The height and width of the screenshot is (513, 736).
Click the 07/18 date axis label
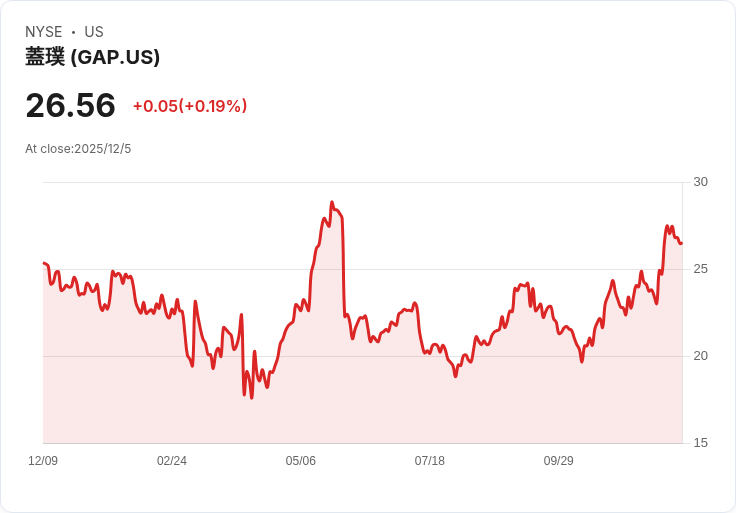430,461
